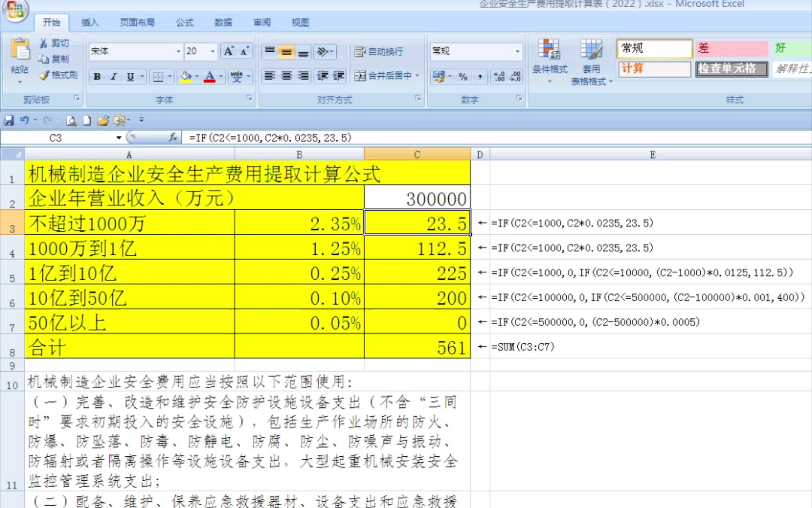Image resolution: width=812 pixels, height=508 pixels.
Task: Click the Paste clipboard icon
Action: click(20, 50)
